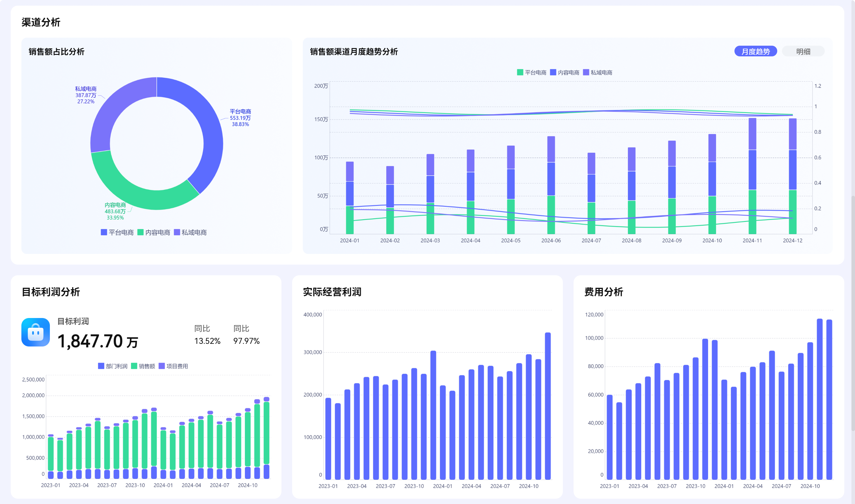The width and height of the screenshot is (855, 504).
Task: Click the 400,000 y-axis label in 实际经营利润 chart
Action: [x=313, y=314]
